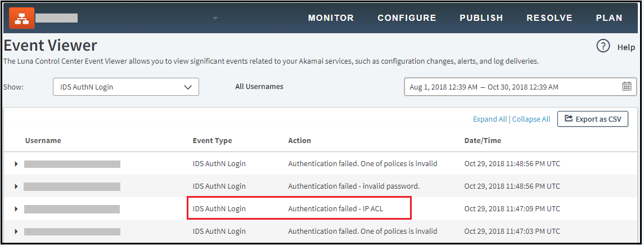Expand the invalid password event row

(x=16, y=186)
